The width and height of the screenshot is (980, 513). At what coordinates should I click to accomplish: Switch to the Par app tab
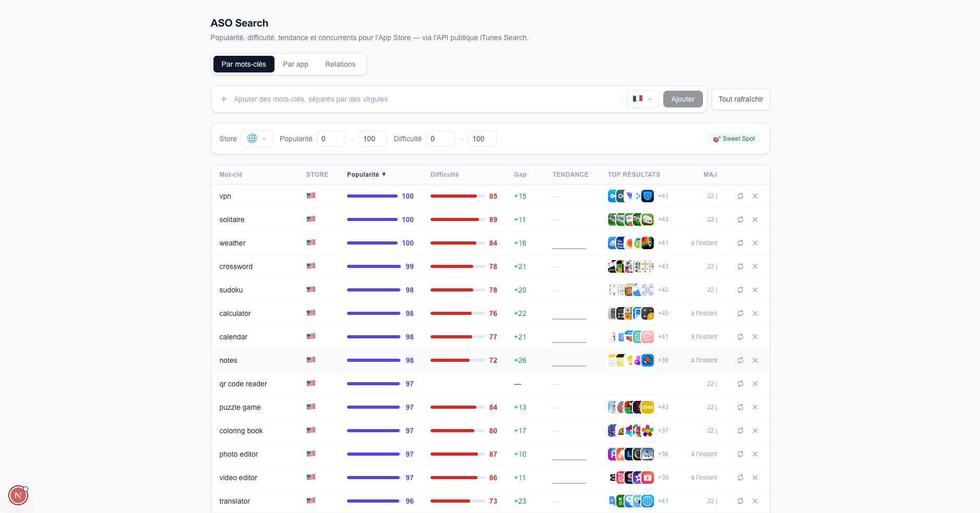(295, 64)
